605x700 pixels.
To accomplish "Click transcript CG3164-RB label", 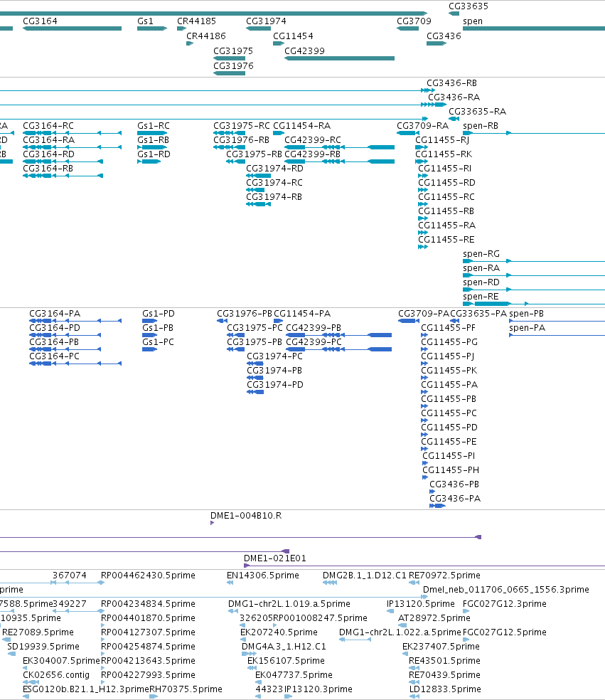I will coord(48,169).
